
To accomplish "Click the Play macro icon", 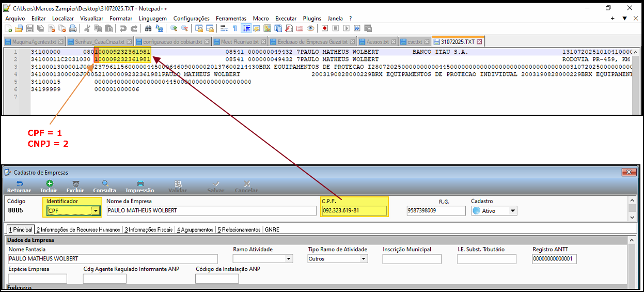I will [x=346, y=28].
